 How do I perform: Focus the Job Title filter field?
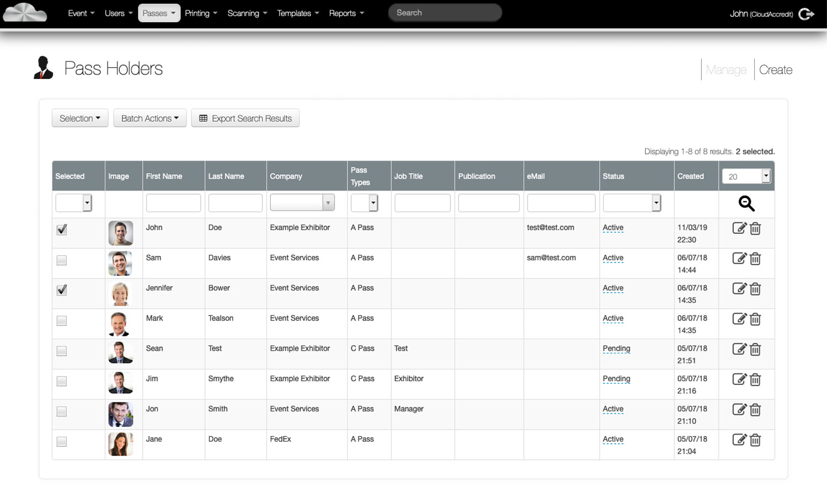click(422, 203)
